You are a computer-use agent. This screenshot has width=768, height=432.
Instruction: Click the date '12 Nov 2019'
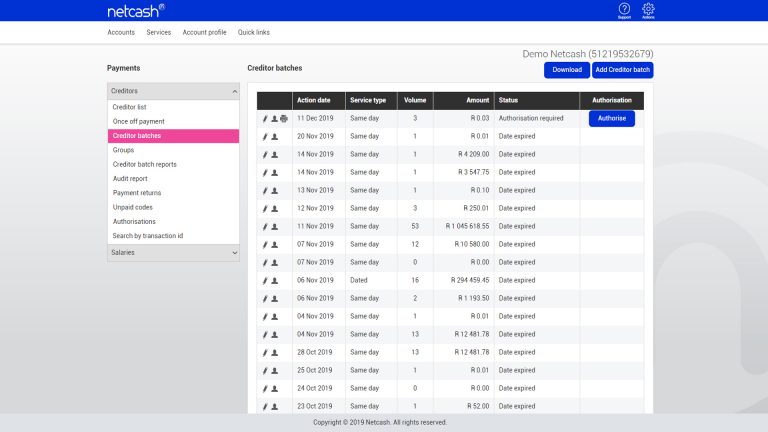(315, 208)
